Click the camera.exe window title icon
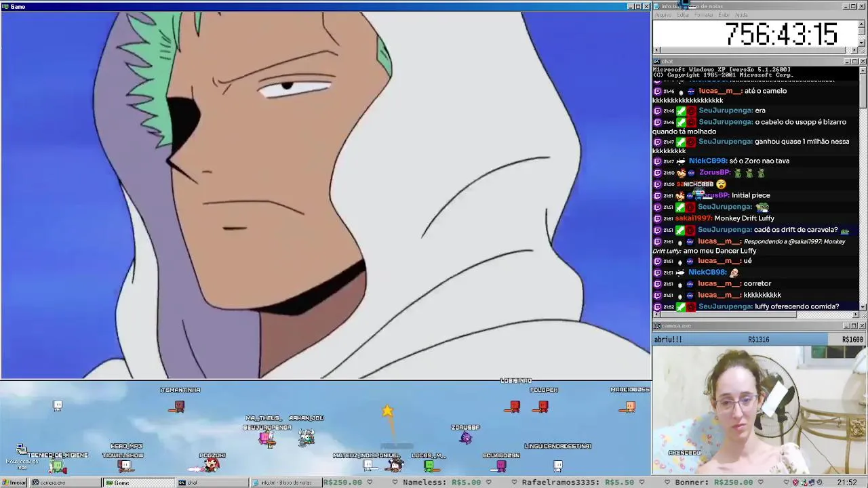Screen dimensions: 868x488 click(x=657, y=325)
